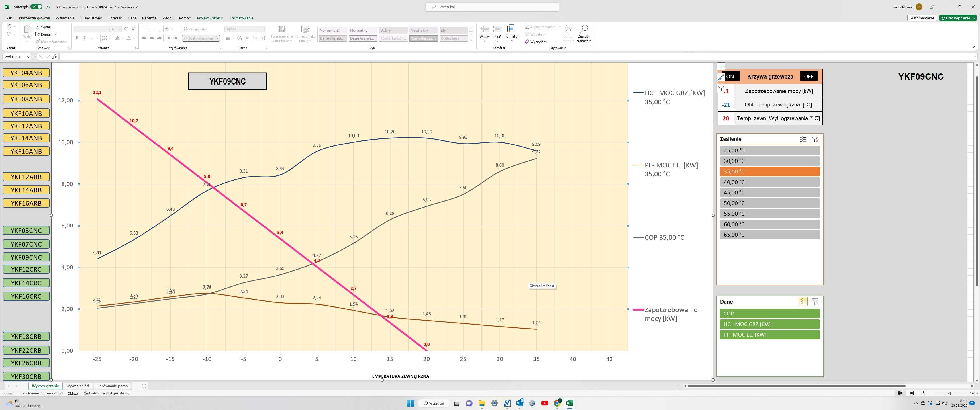Click the Usuń cells icon
This screenshot has height=410, width=980.
[497, 29]
